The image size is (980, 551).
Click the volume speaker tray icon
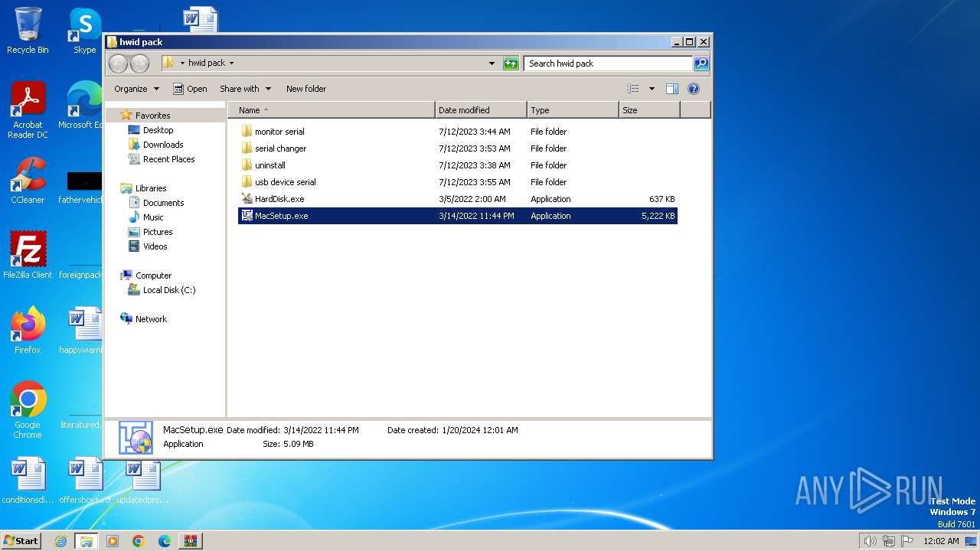(870, 541)
